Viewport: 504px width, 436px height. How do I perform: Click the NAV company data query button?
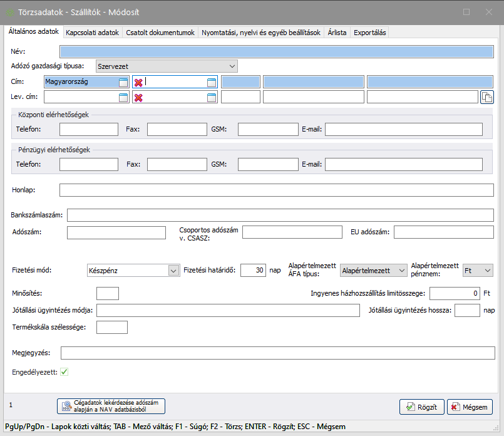pyautogui.click(x=111, y=406)
